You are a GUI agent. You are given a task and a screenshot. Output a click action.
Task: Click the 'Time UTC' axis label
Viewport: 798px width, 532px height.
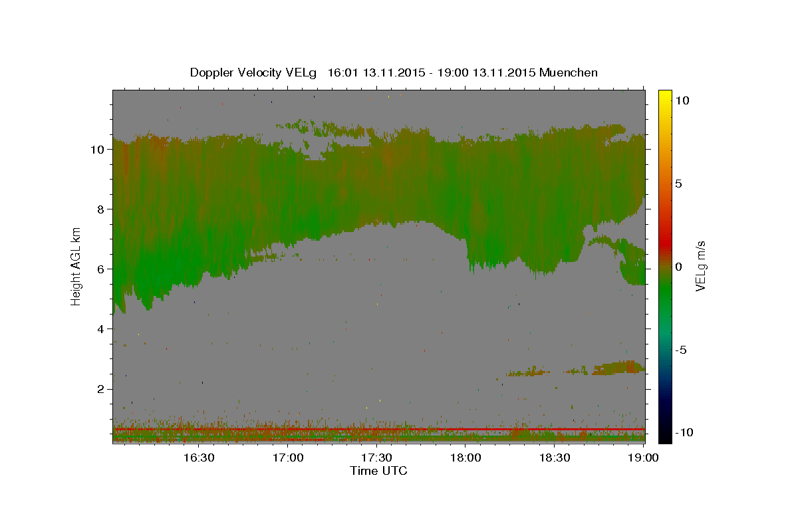point(378,471)
